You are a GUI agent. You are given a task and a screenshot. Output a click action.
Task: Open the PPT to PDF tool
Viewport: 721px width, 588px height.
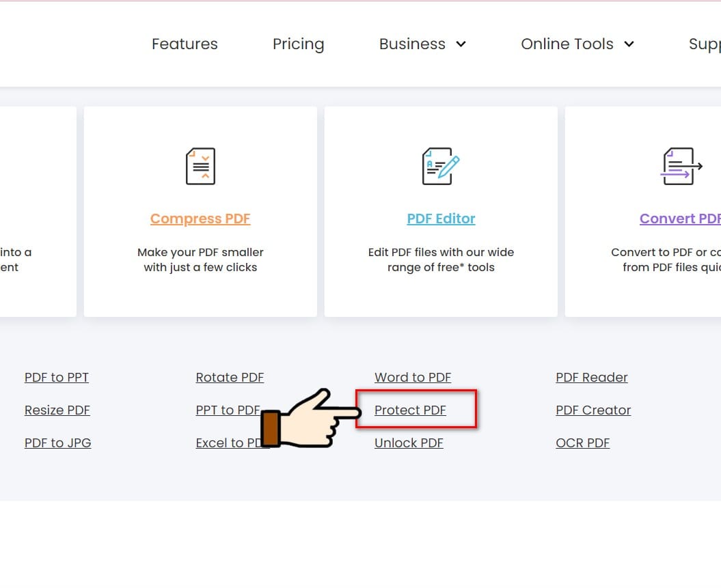(228, 410)
